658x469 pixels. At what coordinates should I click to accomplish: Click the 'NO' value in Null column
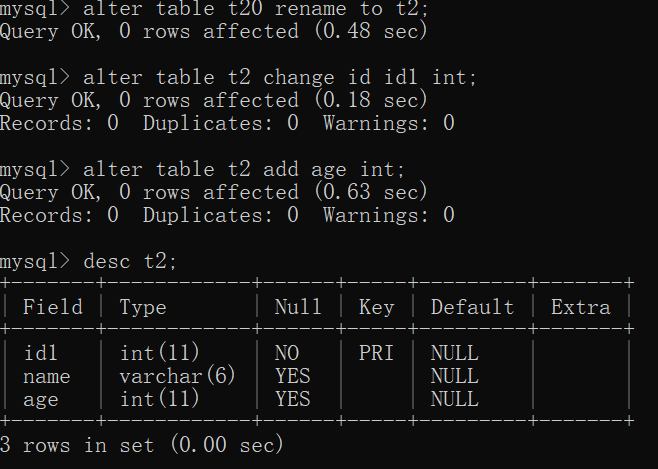click(286, 353)
